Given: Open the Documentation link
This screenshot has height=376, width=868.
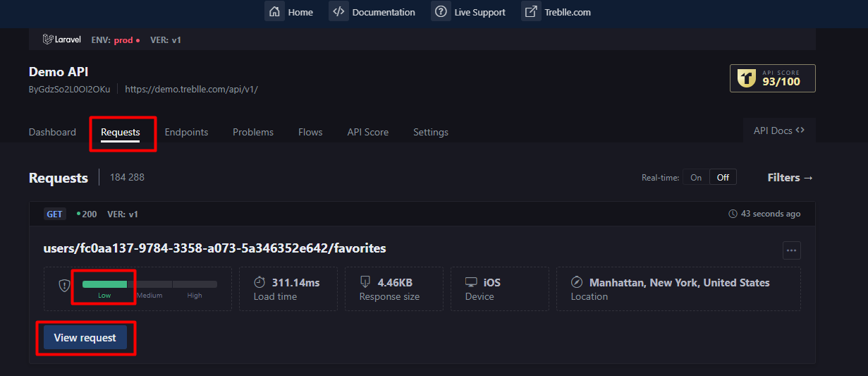Looking at the screenshot, I should tap(384, 12).
